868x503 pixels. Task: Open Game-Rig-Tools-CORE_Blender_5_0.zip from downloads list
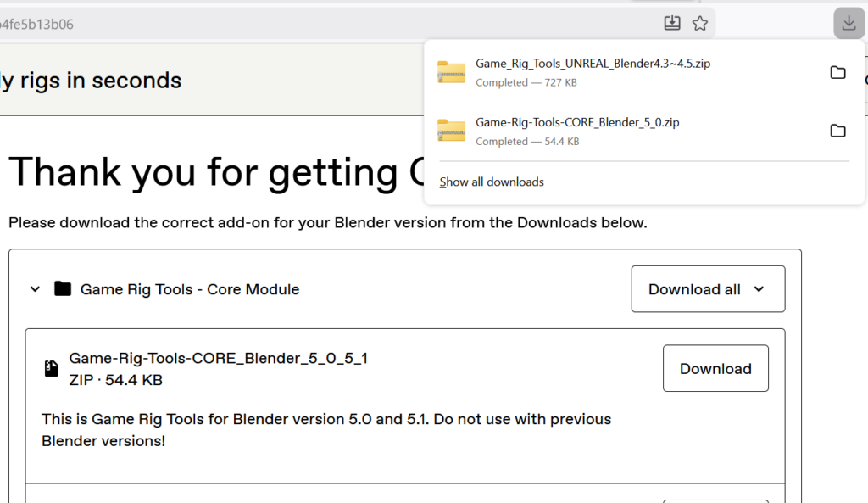point(577,122)
